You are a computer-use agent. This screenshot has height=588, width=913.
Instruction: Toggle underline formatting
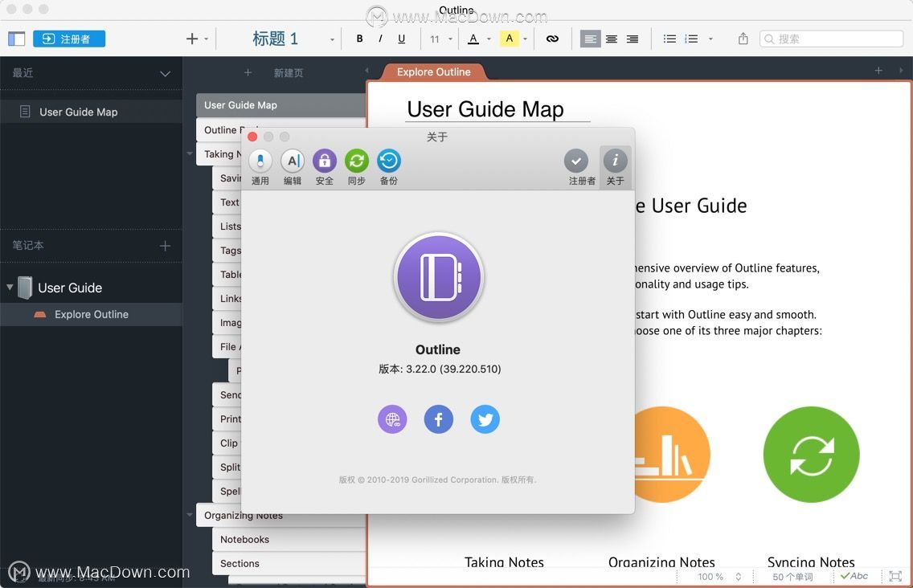click(401, 39)
